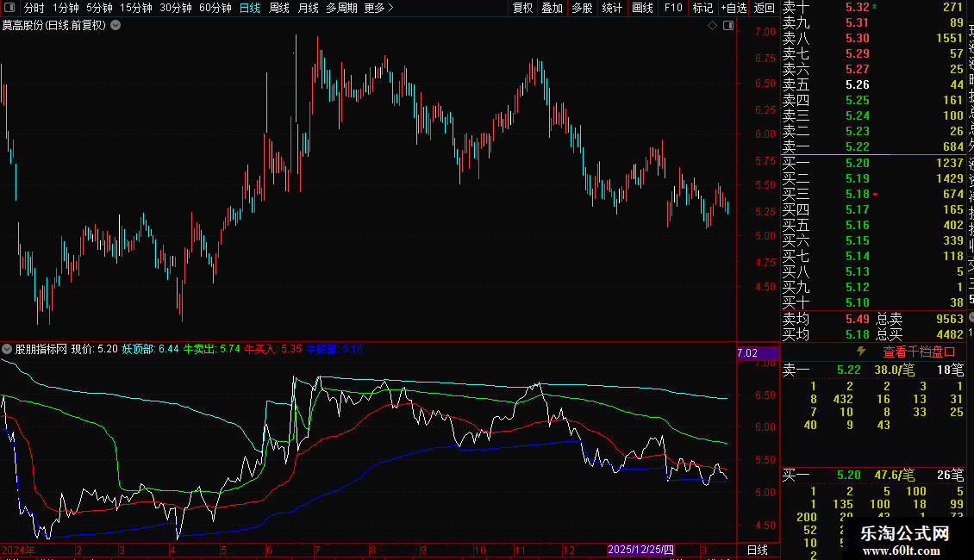The height and width of the screenshot is (560, 974).
Task: Click the 2024年 label on time axis
Action: [x=19, y=550]
